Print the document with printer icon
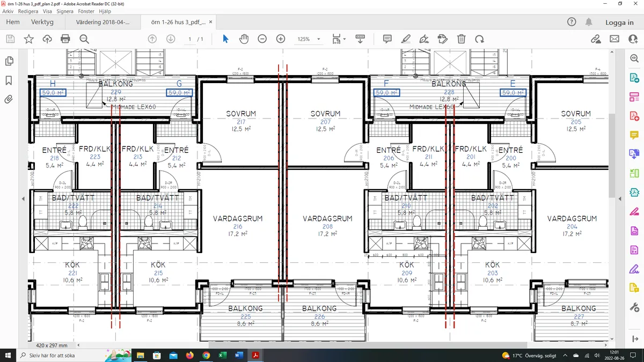The image size is (644, 362). [65, 39]
